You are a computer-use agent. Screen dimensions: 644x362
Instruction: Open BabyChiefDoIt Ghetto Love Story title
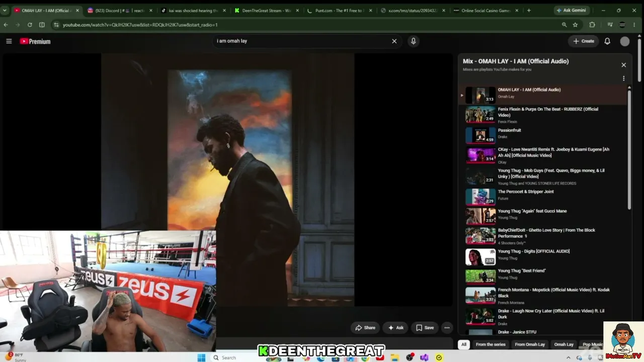pyautogui.click(x=546, y=233)
